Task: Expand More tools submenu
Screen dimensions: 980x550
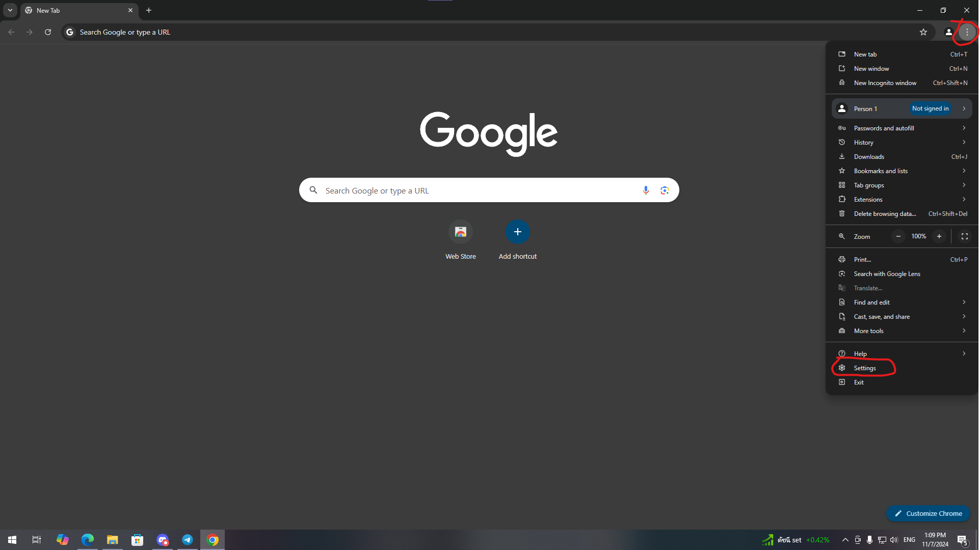Action: click(903, 331)
